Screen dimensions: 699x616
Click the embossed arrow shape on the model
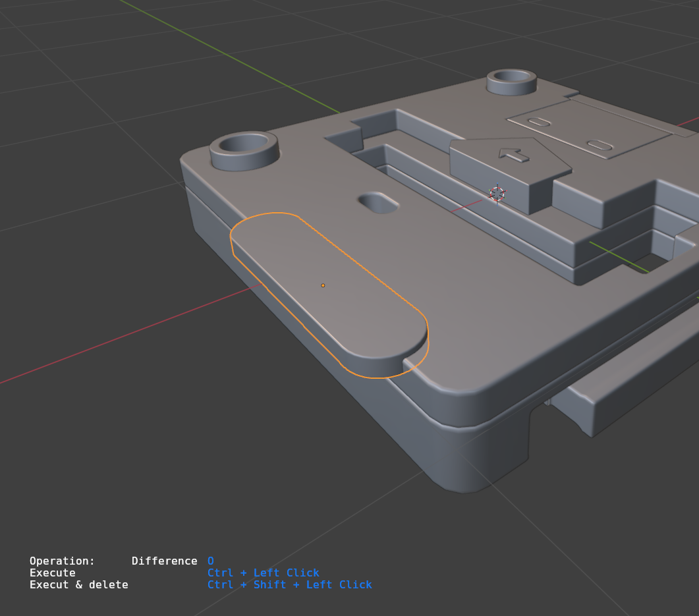[514, 155]
